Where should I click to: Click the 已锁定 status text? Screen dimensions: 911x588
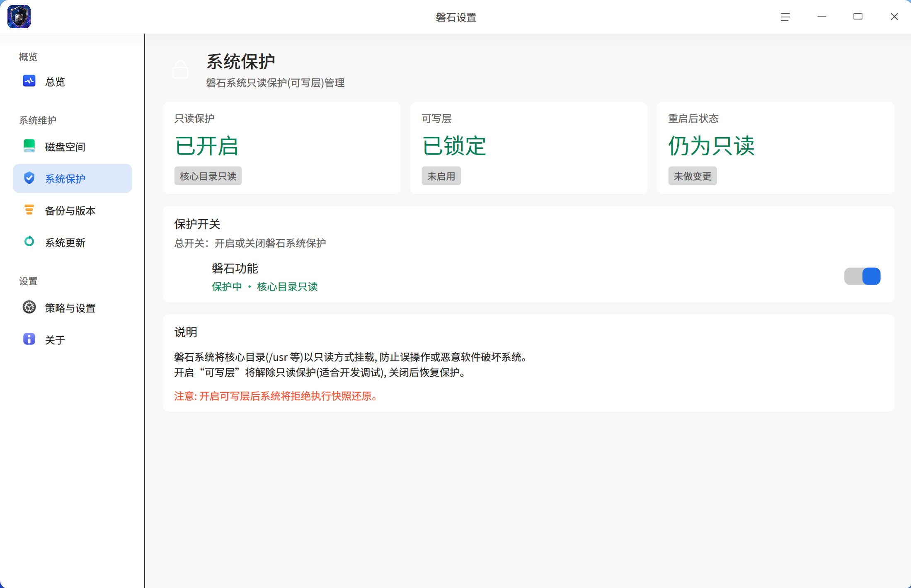coord(454,146)
